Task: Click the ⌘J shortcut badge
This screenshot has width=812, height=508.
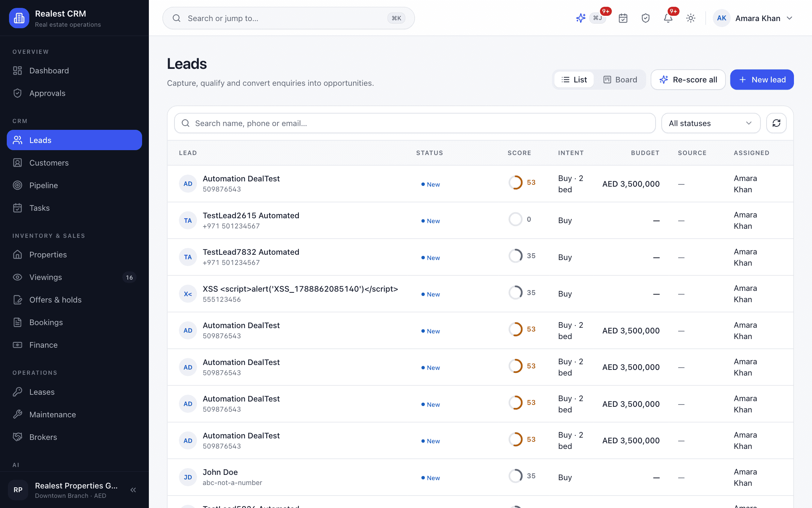Action: click(597, 18)
